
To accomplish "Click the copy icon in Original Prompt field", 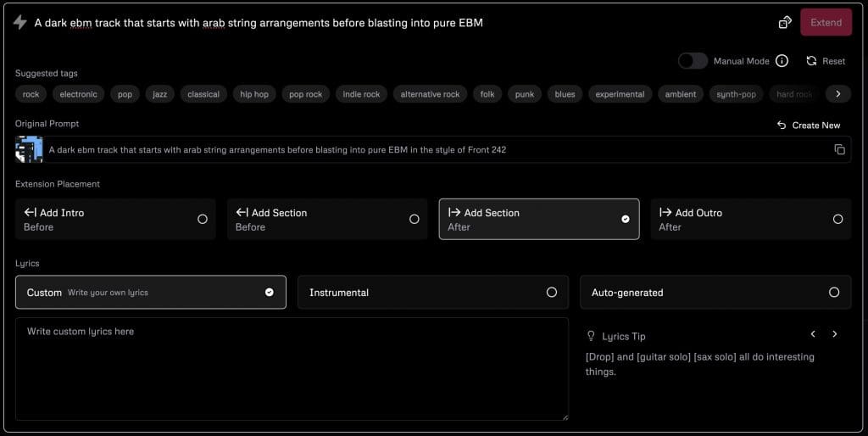I will pyautogui.click(x=839, y=149).
